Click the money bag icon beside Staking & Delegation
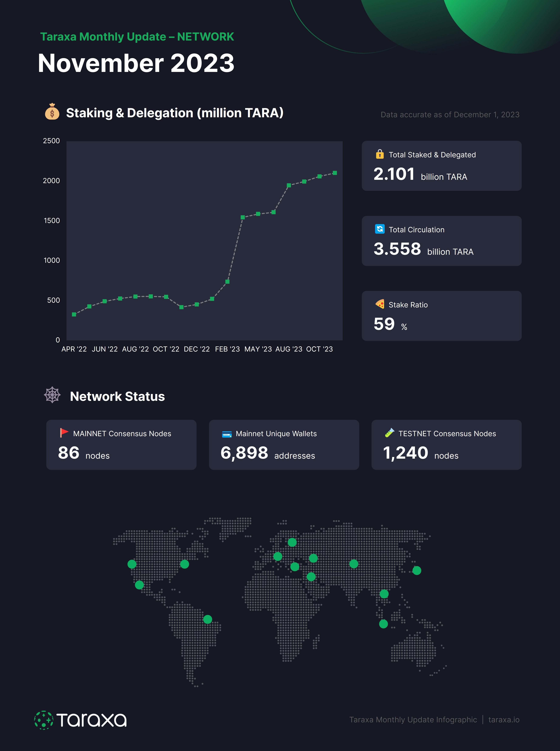560x751 pixels. pyautogui.click(x=52, y=112)
